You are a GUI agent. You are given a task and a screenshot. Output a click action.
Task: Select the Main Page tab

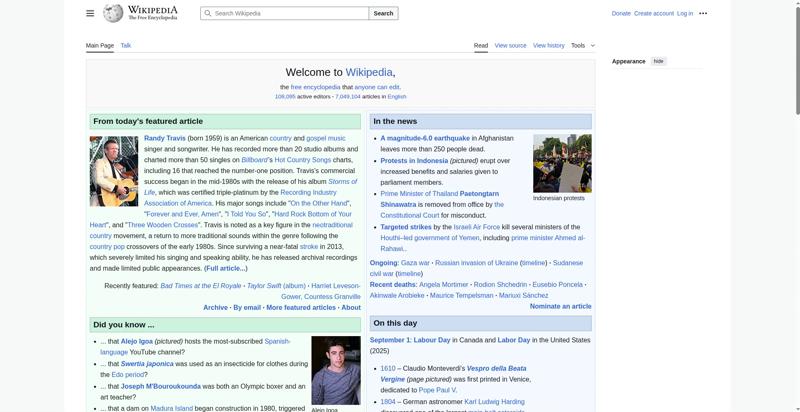(100, 45)
